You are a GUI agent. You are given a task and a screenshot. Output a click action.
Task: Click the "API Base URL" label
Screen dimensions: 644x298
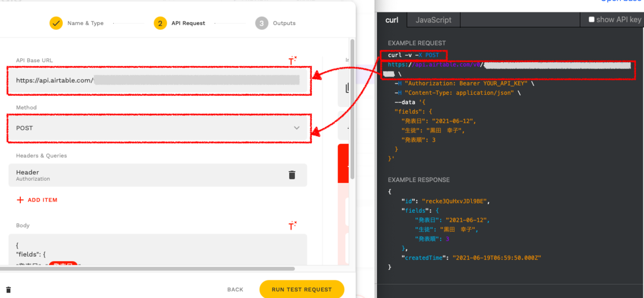coord(34,61)
